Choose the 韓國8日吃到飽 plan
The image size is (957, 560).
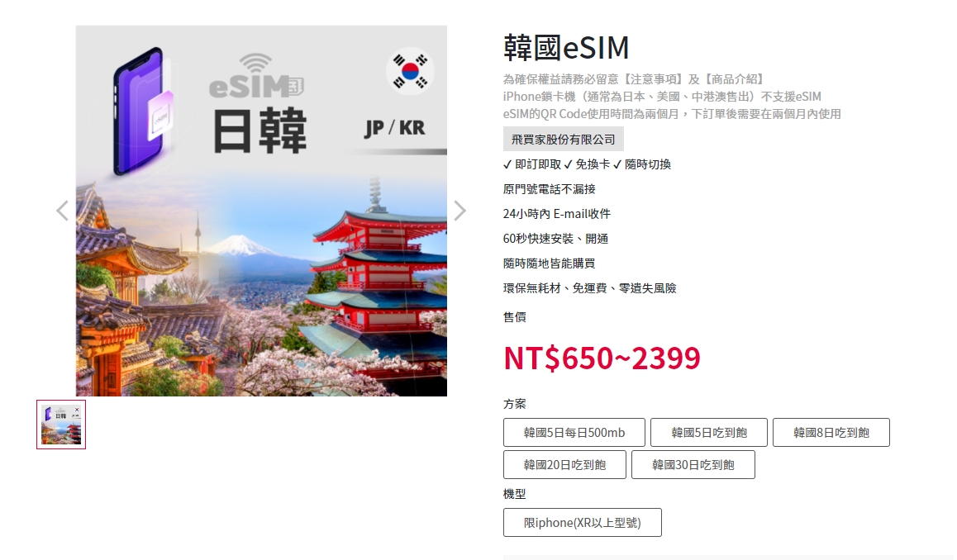tap(831, 433)
